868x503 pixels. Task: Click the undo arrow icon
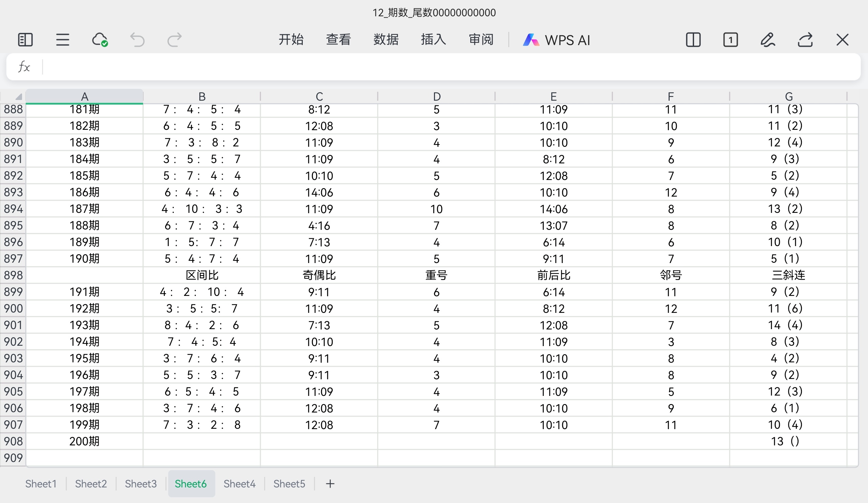point(137,40)
